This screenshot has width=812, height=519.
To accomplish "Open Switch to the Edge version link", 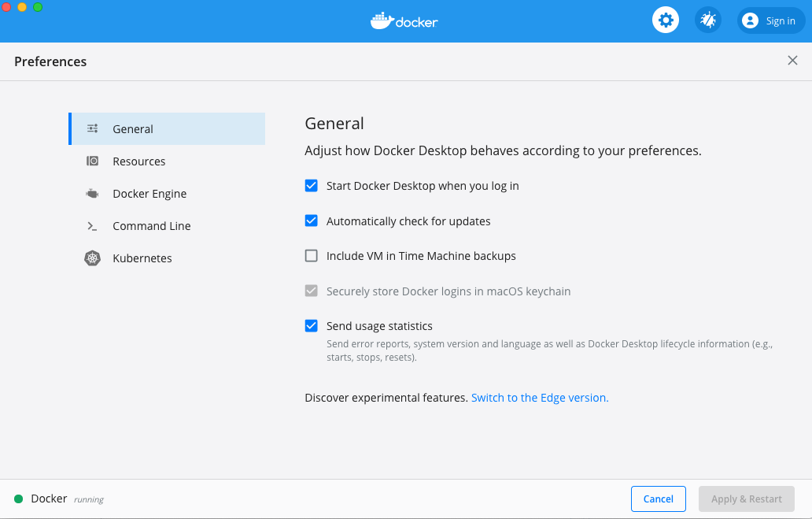I will (540, 397).
